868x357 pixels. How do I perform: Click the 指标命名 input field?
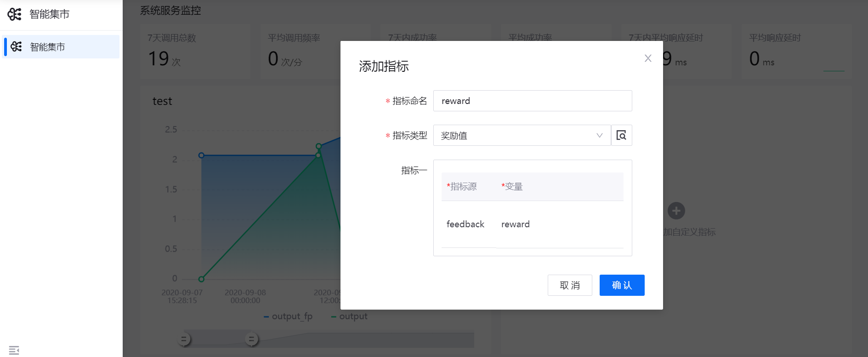click(532, 101)
